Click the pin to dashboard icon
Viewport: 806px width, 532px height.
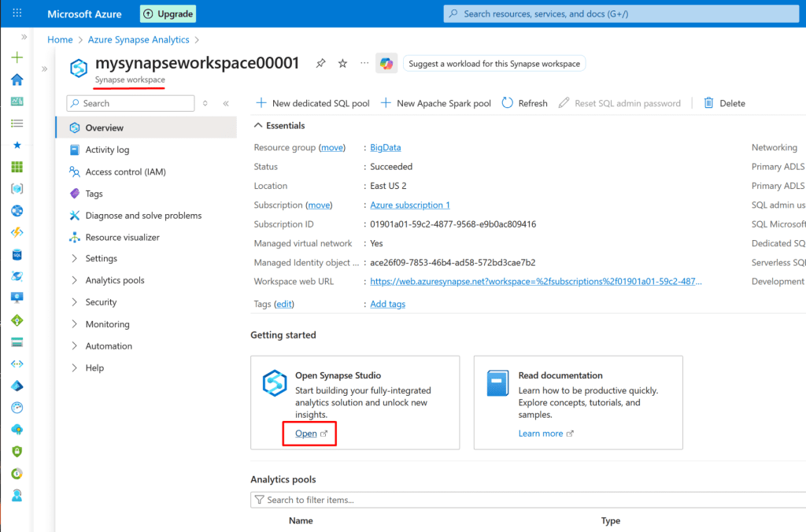pos(320,64)
